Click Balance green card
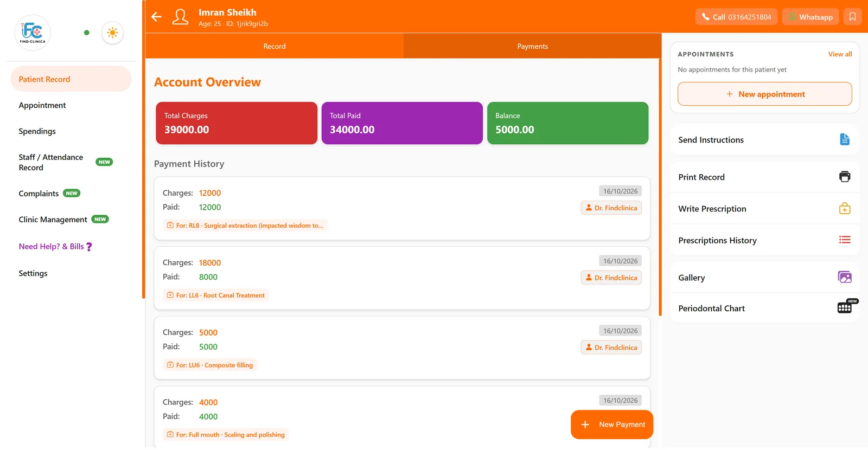Viewport: 868px width, 450px height. [x=567, y=123]
